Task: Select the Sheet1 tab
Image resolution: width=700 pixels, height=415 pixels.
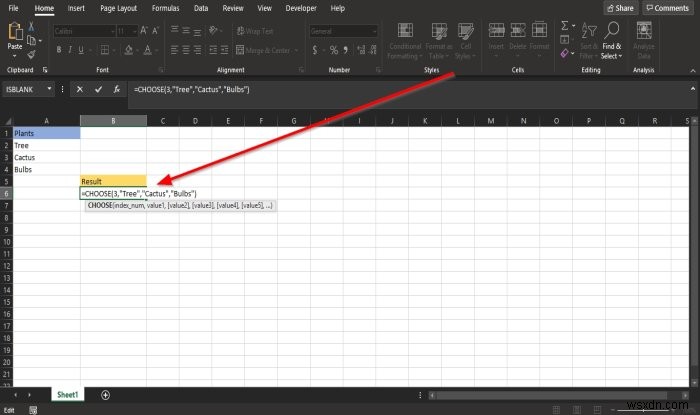Action: pyautogui.click(x=67, y=395)
